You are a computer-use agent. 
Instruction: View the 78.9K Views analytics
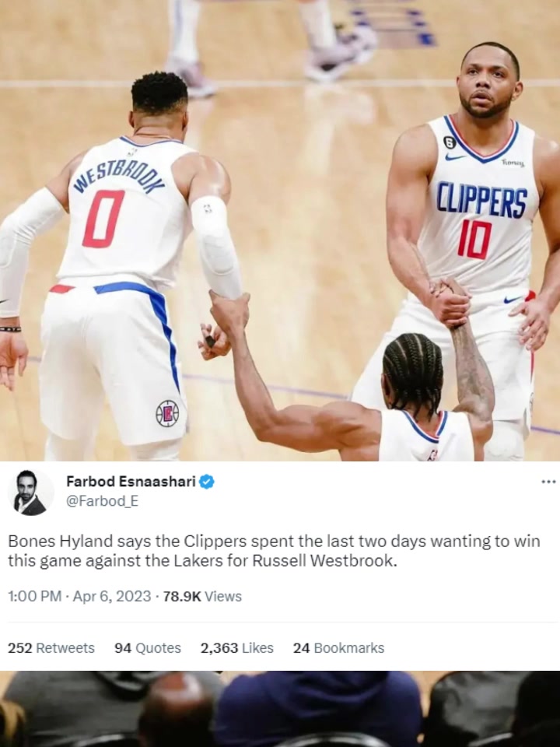[202, 596]
